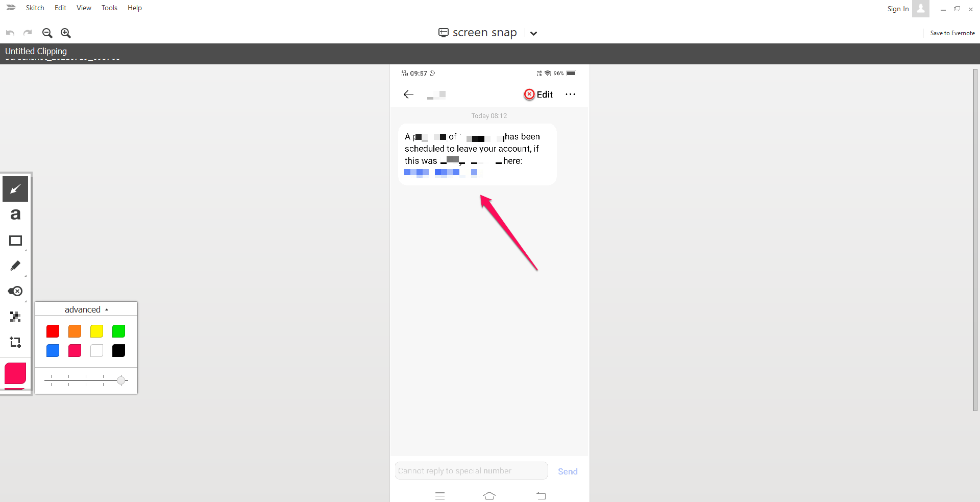The height and width of the screenshot is (502, 980).
Task: Click Save to Evernote
Action: (x=952, y=33)
